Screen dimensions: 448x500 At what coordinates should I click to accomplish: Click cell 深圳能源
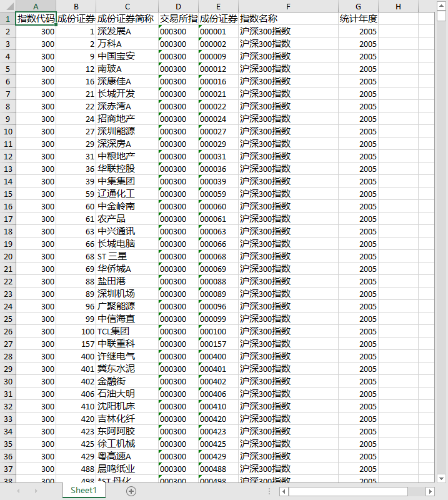(127, 131)
